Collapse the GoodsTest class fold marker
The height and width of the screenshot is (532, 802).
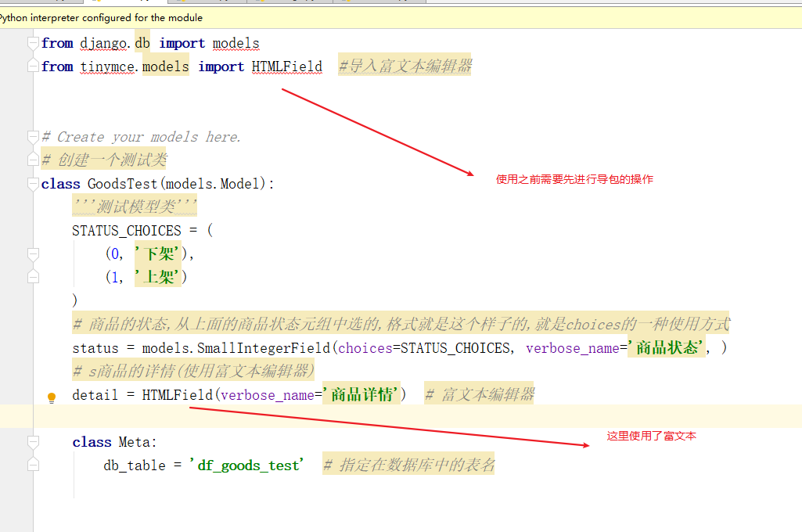tap(33, 184)
